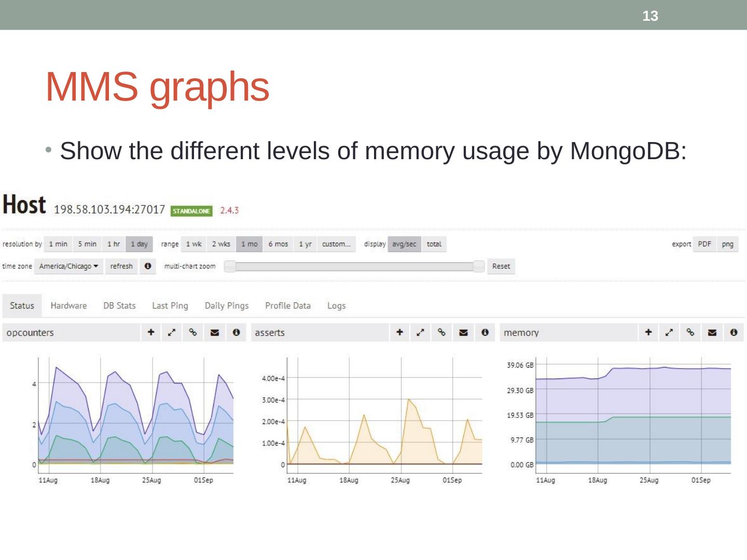Click the multi-chart zoom slider track
Image resolution: width=747 pixels, height=560 pixels.
[354, 267]
